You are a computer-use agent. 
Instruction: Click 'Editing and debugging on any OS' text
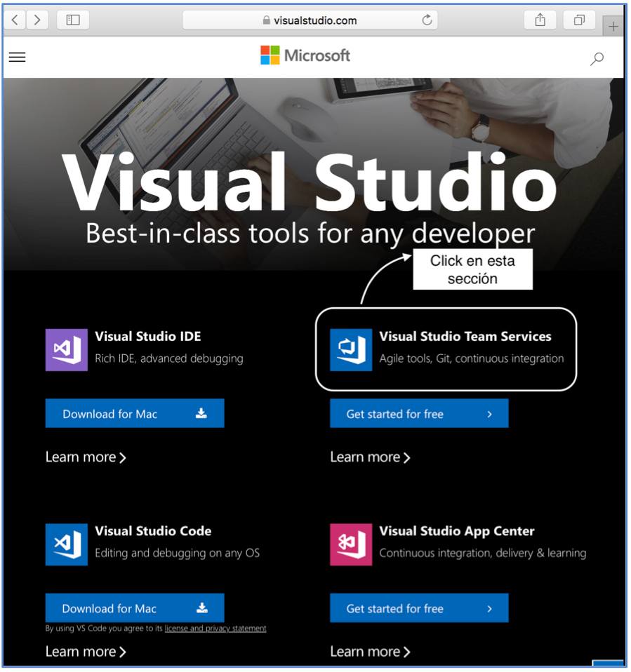point(177,553)
